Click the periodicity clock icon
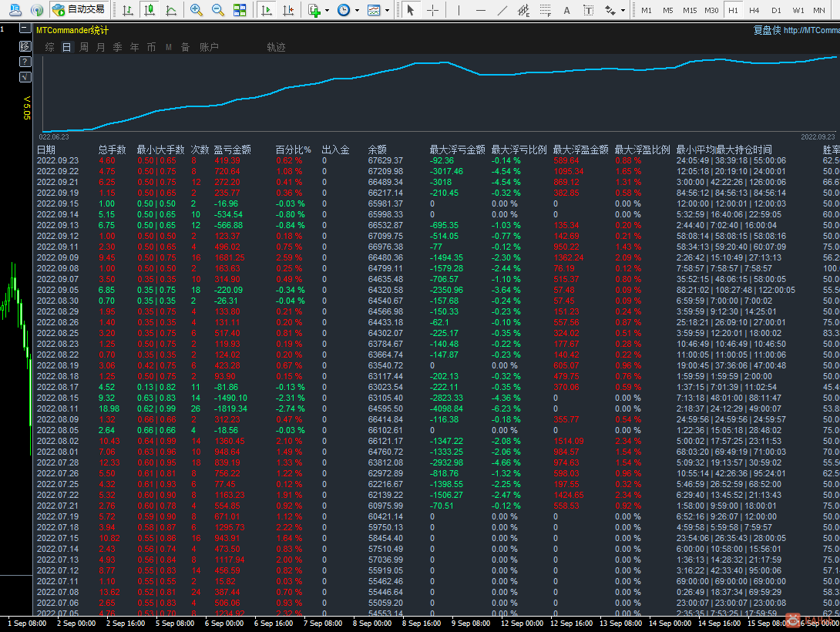This screenshot has height=632, width=840. coord(344,10)
